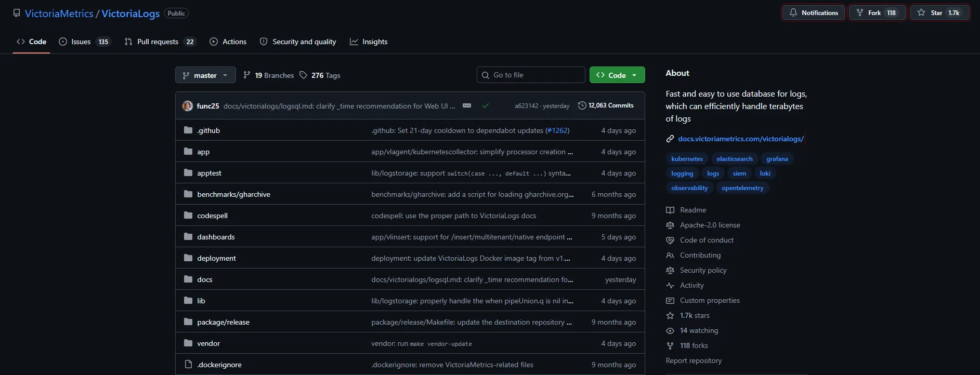
Task: View the 19 Branches list
Action: tap(269, 75)
